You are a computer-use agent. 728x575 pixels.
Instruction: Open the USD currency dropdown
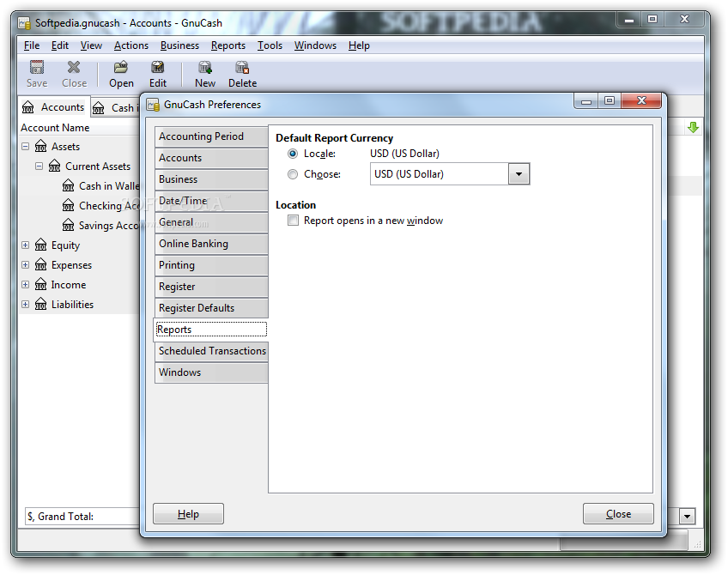(519, 174)
